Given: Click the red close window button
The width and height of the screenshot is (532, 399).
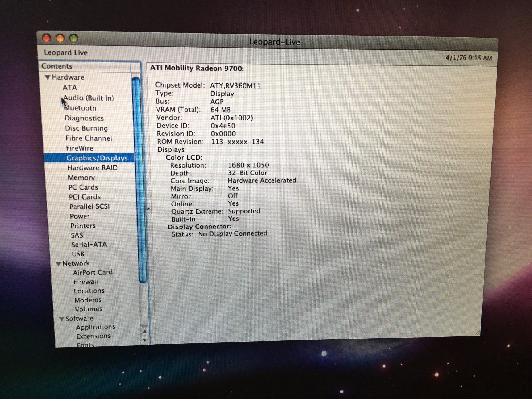Looking at the screenshot, I should 47,38.
